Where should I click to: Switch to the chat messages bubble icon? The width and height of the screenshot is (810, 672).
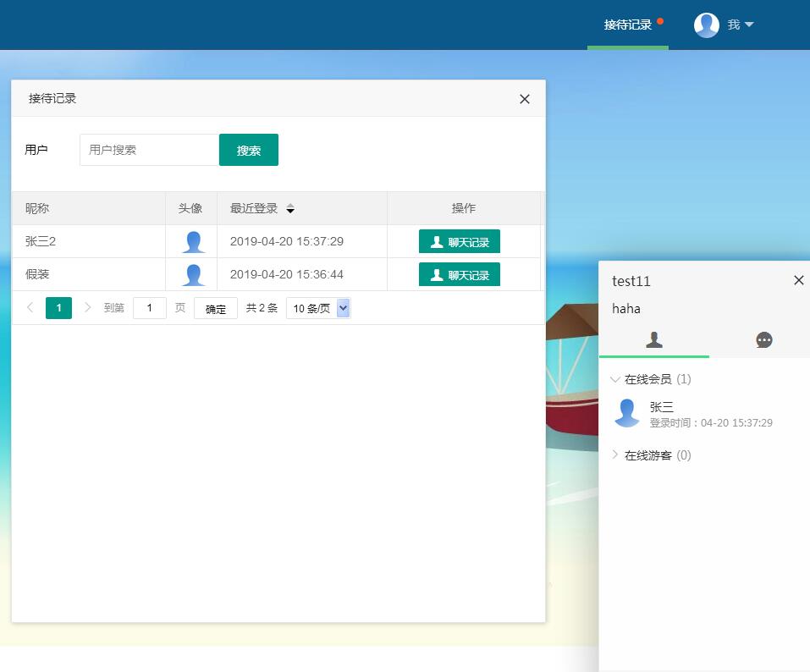(763, 340)
